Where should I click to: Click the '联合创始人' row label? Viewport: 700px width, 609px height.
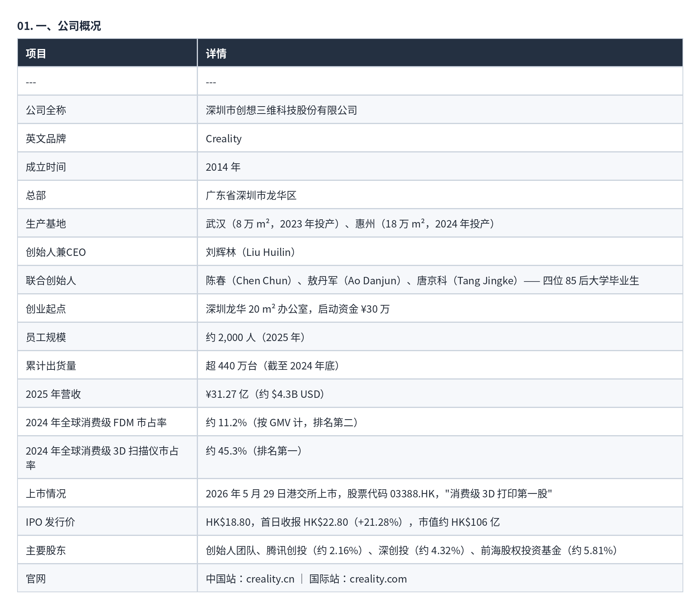[x=107, y=280]
